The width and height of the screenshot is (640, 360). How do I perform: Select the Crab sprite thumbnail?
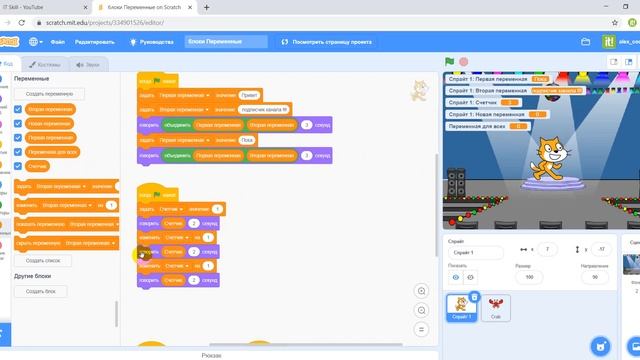tap(496, 308)
